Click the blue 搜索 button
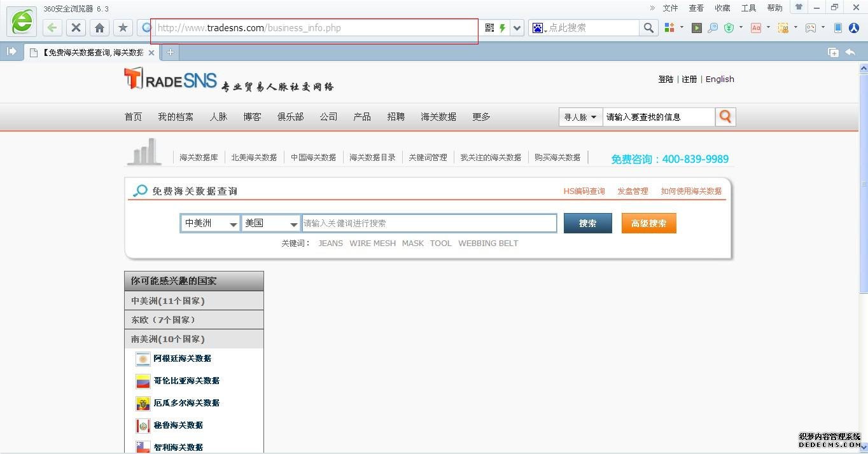 click(587, 223)
